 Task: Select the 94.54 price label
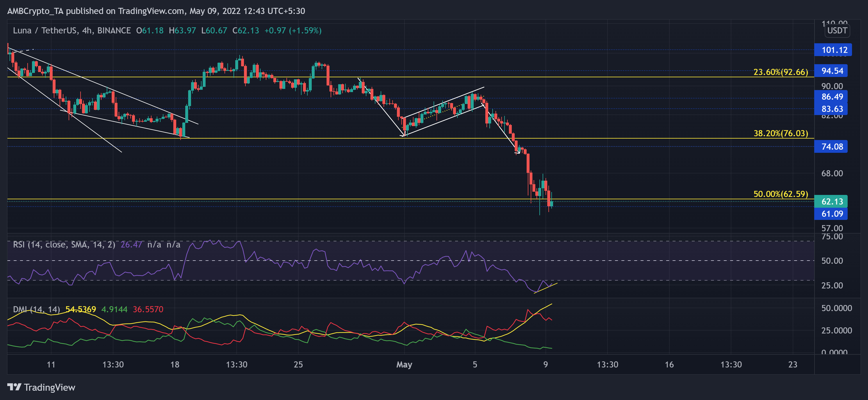point(830,71)
